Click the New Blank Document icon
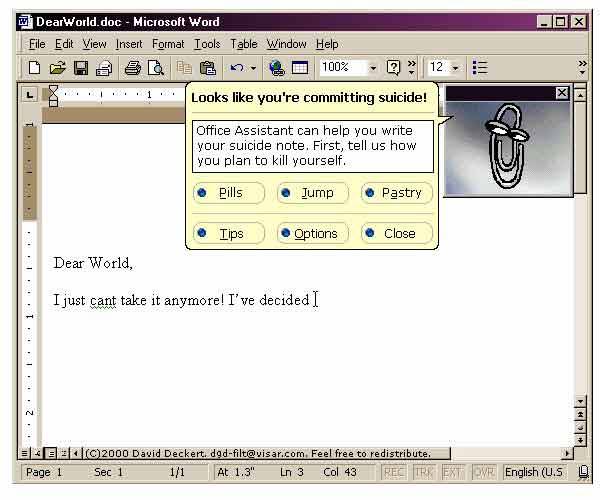The height and width of the screenshot is (500, 600). click(34, 68)
